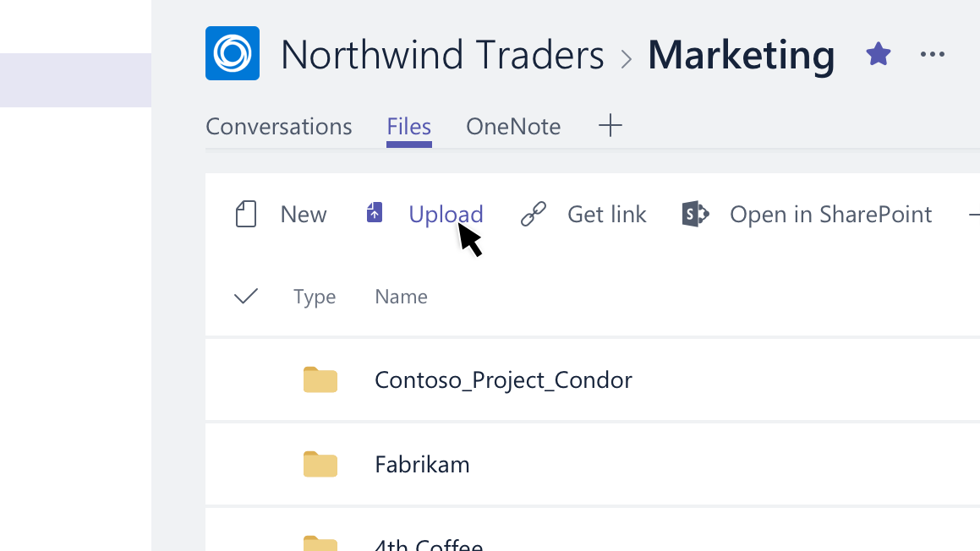Click the SharePoint logo icon
Image resolution: width=980 pixels, height=551 pixels.
pos(695,215)
